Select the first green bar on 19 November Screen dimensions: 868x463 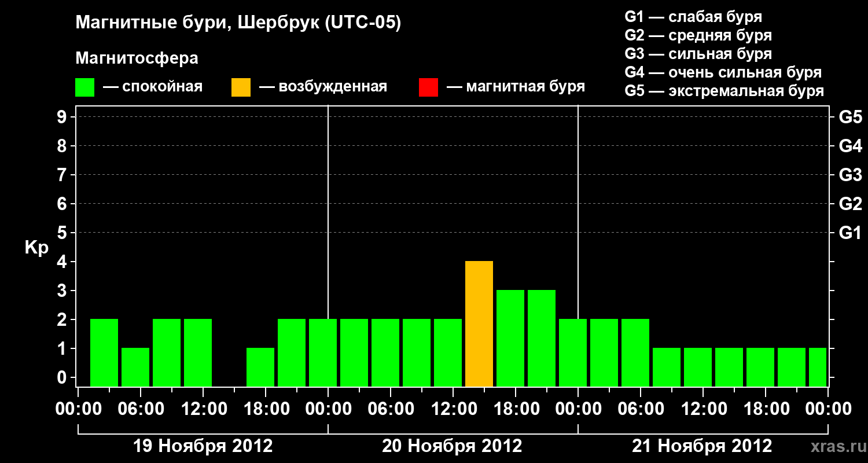(104, 353)
